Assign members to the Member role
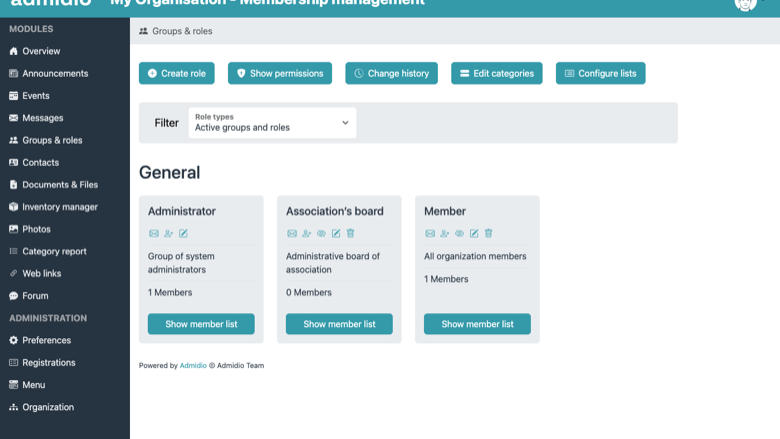The height and width of the screenshot is (439, 780). point(445,233)
